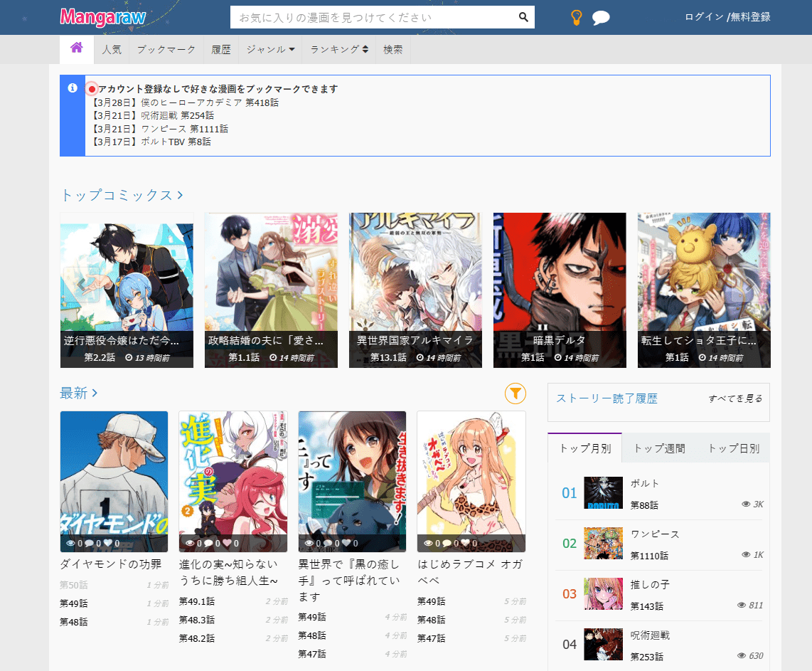This screenshot has height=671, width=812.
Task: Expand the 最新 section link
Action: tap(79, 393)
